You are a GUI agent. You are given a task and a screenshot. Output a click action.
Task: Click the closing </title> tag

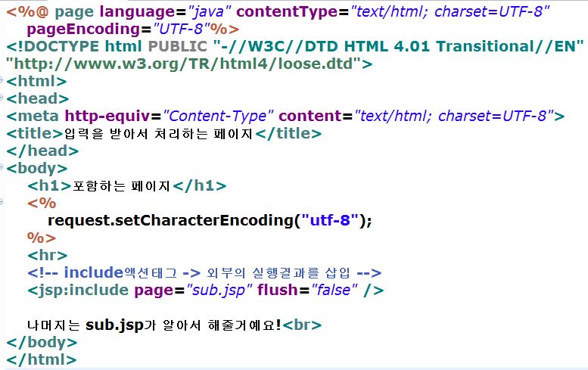[x=288, y=133]
